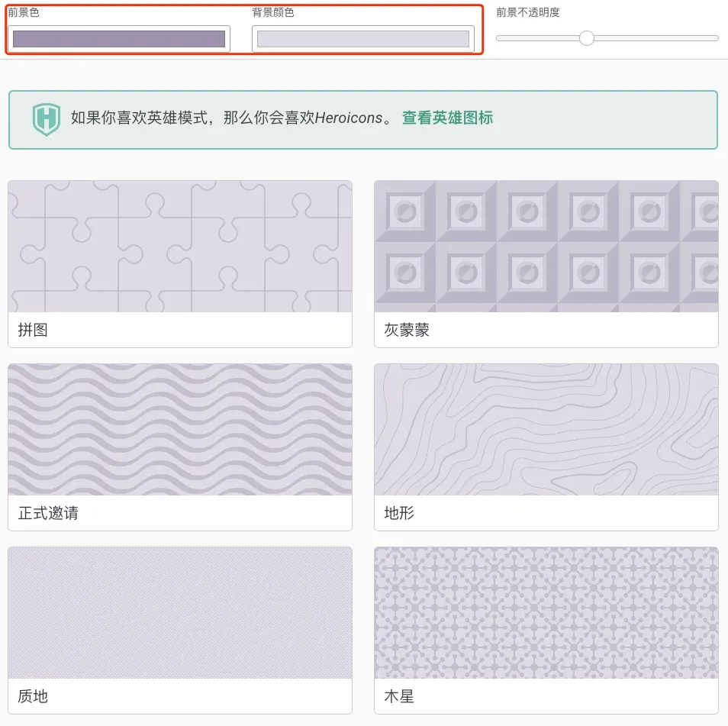This screenshot has height=726, width=728.
Task: Click the 背景颜色 label text
Action: [x=273, y=12]
